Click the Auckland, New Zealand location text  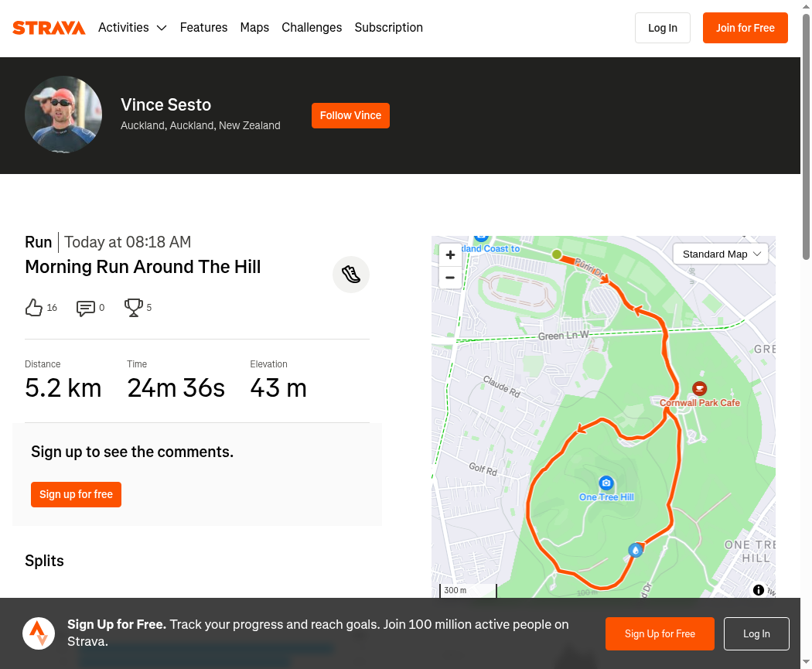[x=200, y=125]
